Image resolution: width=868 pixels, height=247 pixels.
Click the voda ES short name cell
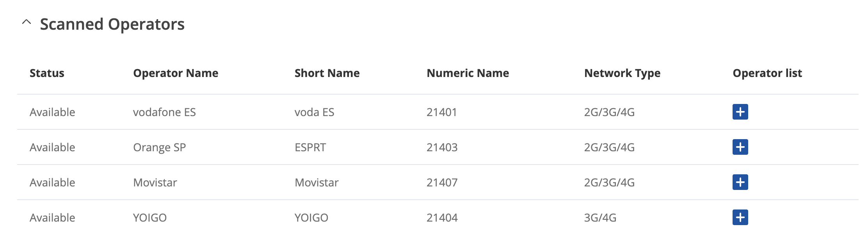[x=315, y=112]
